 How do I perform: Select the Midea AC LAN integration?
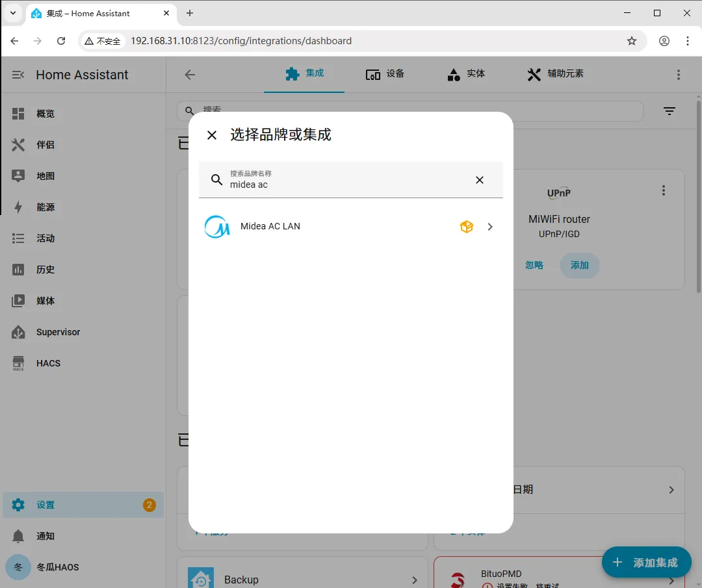[x=350, y=227]
